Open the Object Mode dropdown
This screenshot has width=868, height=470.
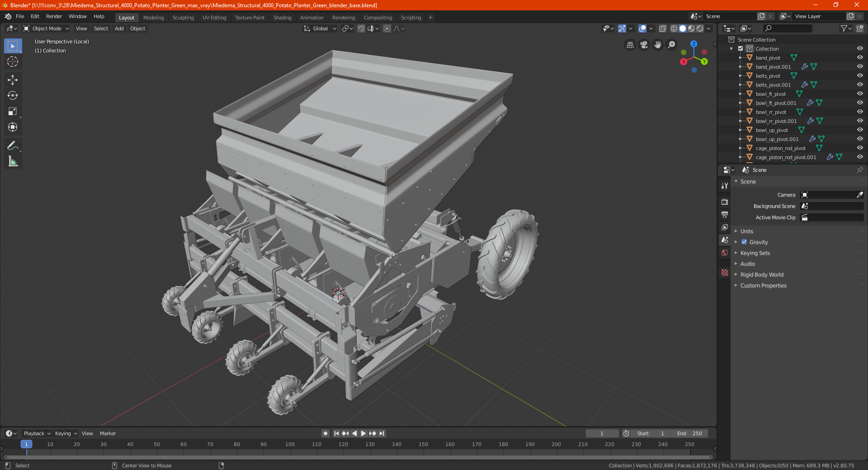click(x=46, y=28)
